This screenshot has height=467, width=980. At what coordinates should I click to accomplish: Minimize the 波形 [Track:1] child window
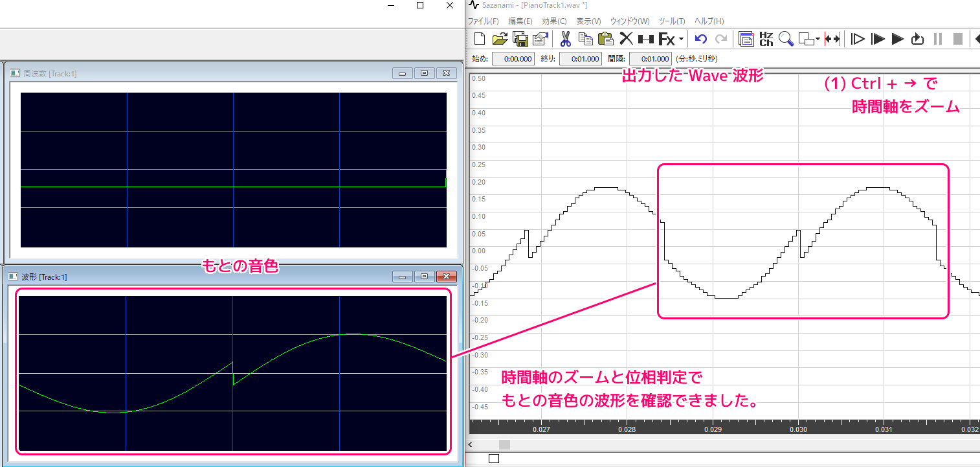(x=402, y=277)
